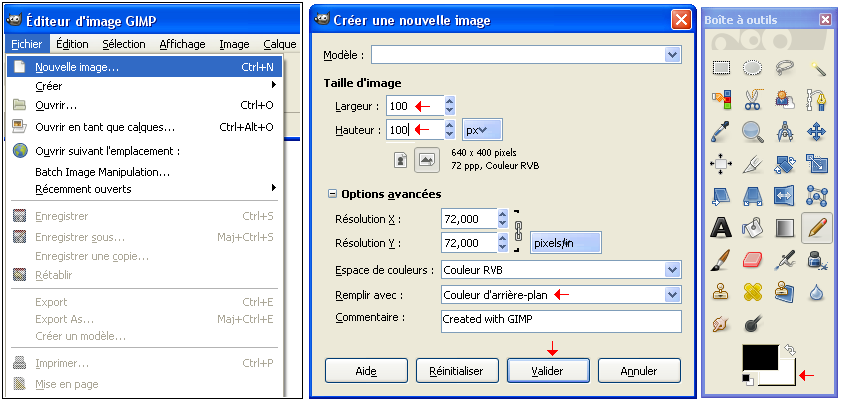The width and height of the screenshot is (841, 402).
Task: Choose Nouvelle image… from Fichier menu
Action: (145, 67)
